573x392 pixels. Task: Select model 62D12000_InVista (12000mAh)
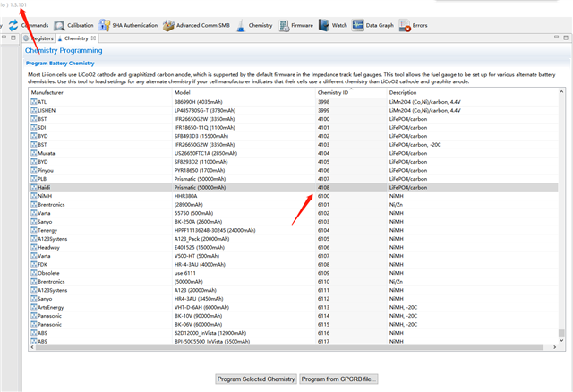pyautogui.click(x=210, y=333)
